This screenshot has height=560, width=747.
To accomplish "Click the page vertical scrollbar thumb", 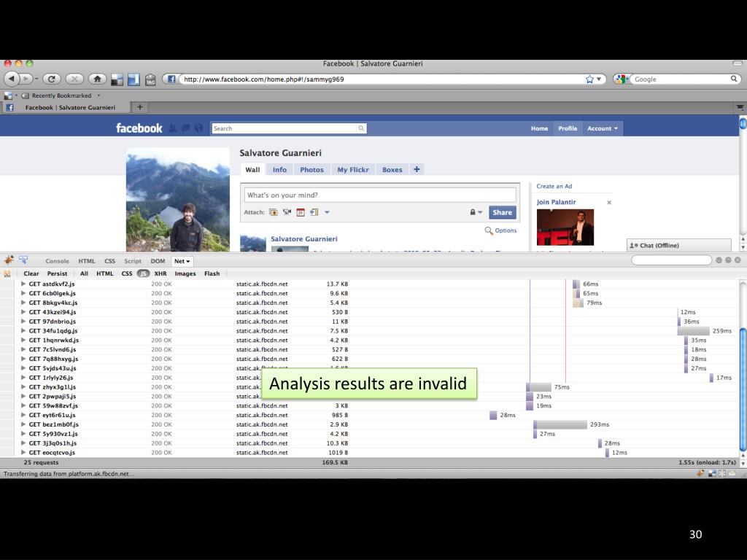I will [x=743, y=122].
